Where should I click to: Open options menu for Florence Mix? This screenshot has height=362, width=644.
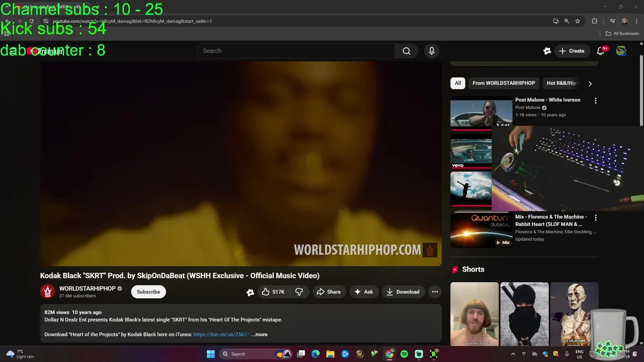(x=596, y=218)
